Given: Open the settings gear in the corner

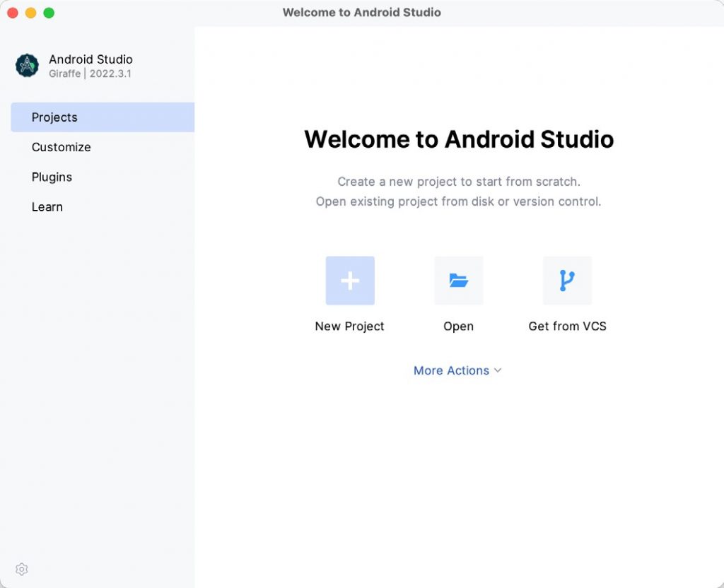Looking at the screenshot, I should [x=21, y=569].
